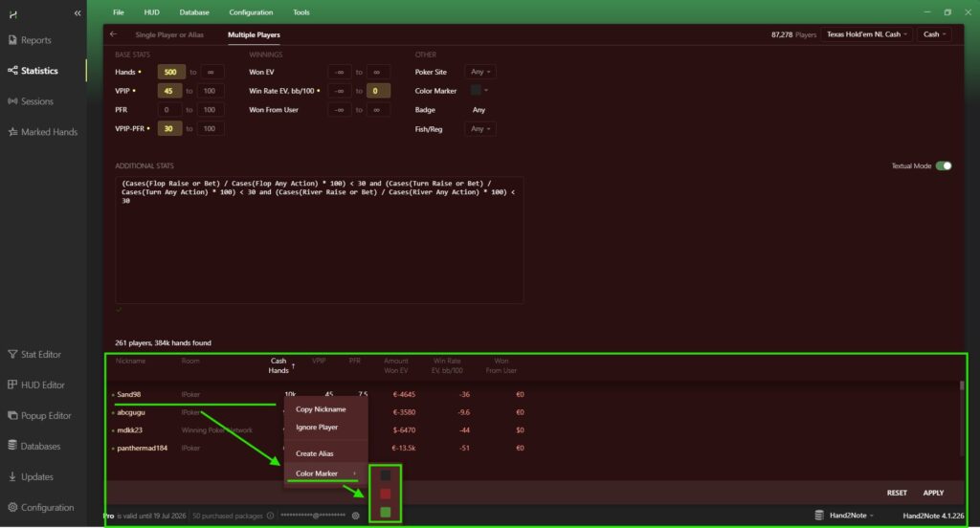Go to Marked Hands section
The height and width of the screenshot is (528, 980).
48,132
